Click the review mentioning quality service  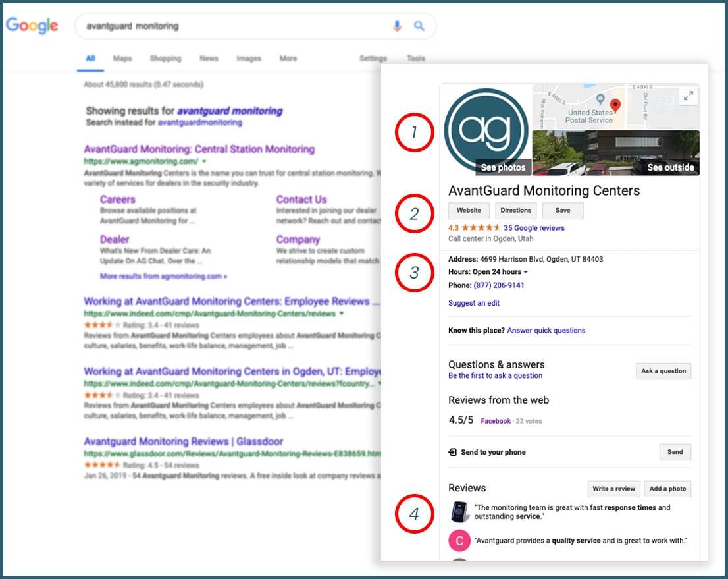(581, 540)
